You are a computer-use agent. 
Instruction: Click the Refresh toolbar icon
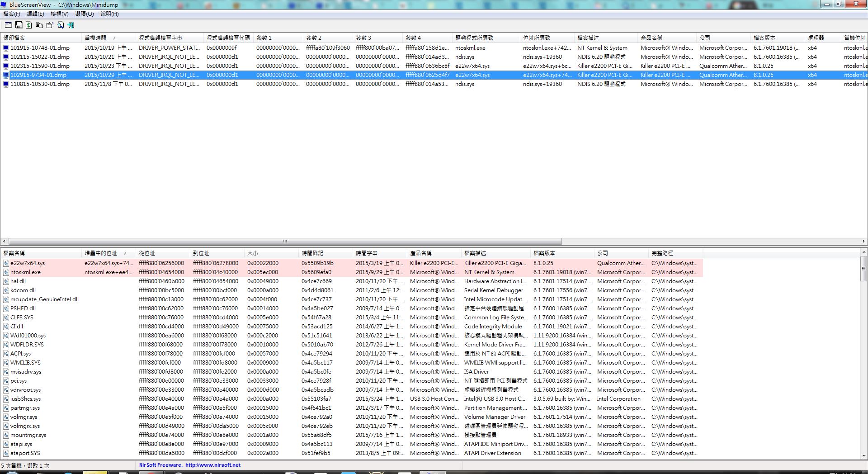click(x=29, y=25)
